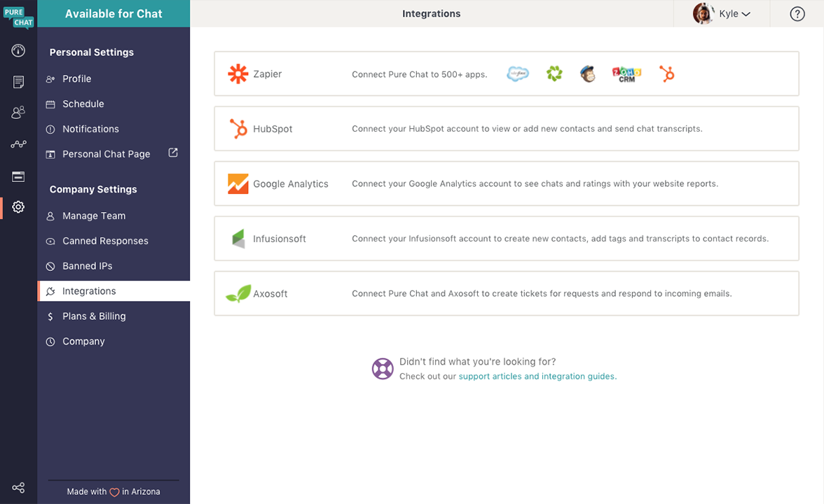Click the Personal Settings heading

[91, 52]
